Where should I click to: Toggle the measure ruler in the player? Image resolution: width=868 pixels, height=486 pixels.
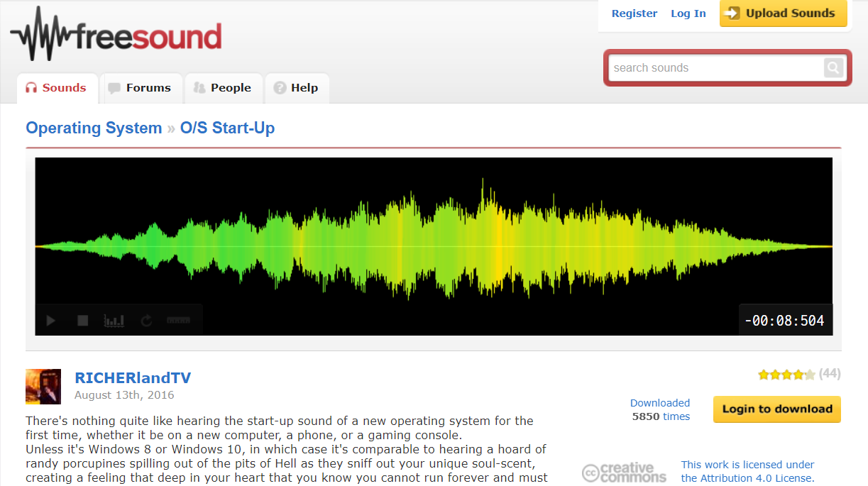coord(178,321)
